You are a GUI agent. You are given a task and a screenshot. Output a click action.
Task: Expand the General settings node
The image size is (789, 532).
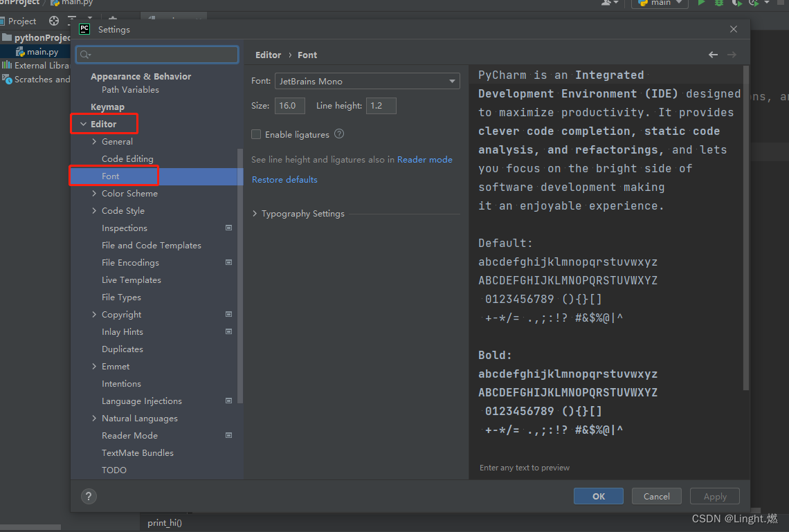click(94, 142)
